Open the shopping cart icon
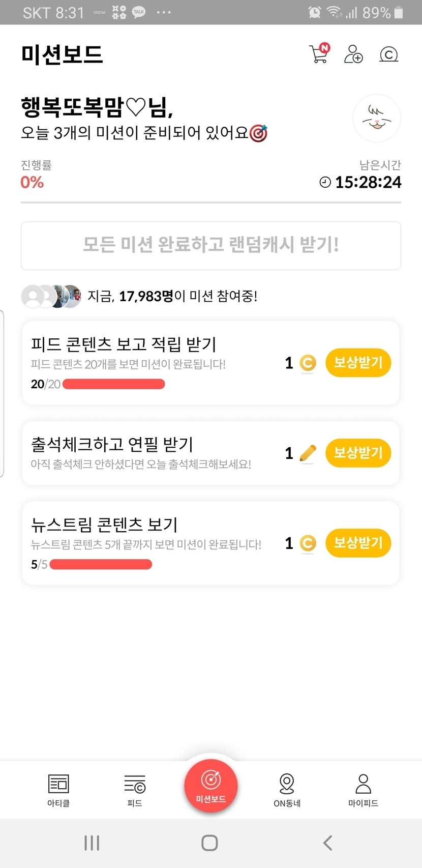 (319, 54)
